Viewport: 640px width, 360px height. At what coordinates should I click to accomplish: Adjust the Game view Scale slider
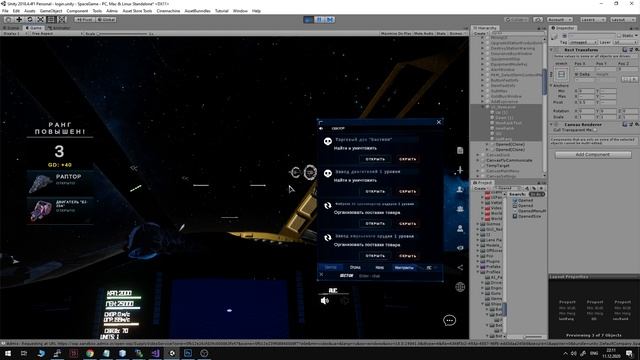[122, 33]
